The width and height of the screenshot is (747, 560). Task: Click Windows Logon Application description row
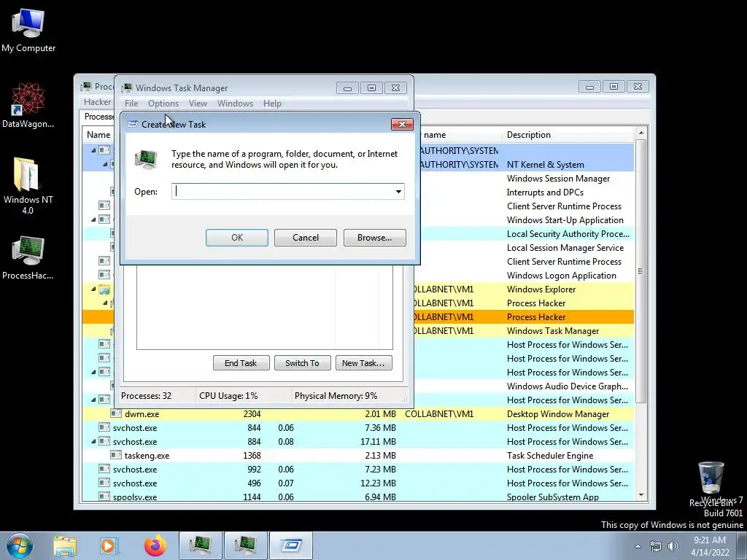(x=561, y=276)
